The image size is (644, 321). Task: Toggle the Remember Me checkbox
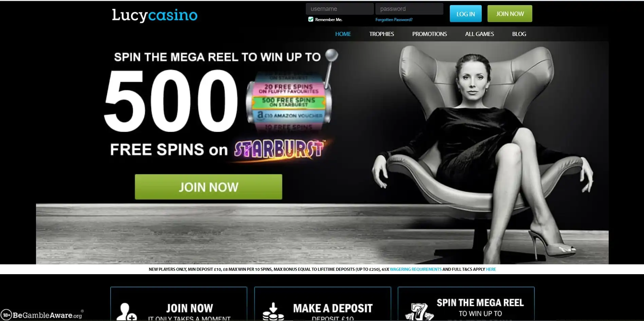(311, 19)
